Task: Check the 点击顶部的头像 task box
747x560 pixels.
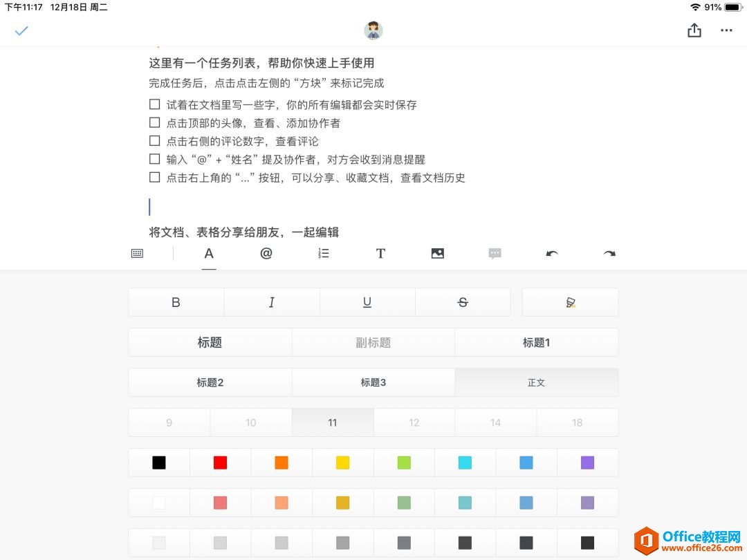Action: tap(154, 122)
